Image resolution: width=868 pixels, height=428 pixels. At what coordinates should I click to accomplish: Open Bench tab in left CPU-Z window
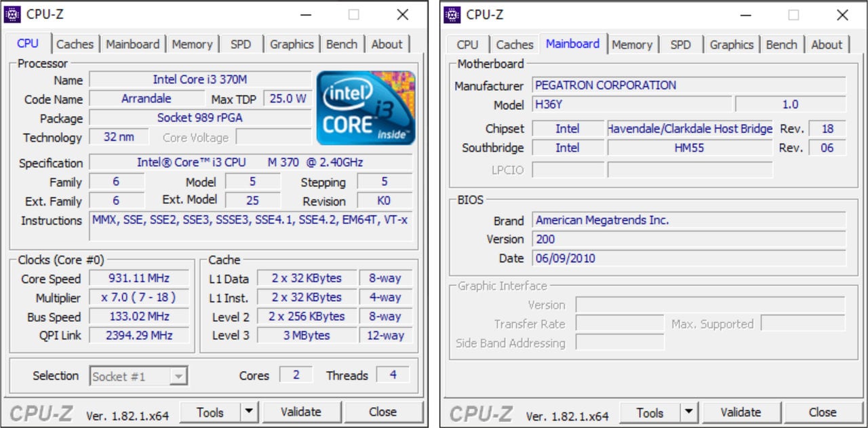(342, 44)
